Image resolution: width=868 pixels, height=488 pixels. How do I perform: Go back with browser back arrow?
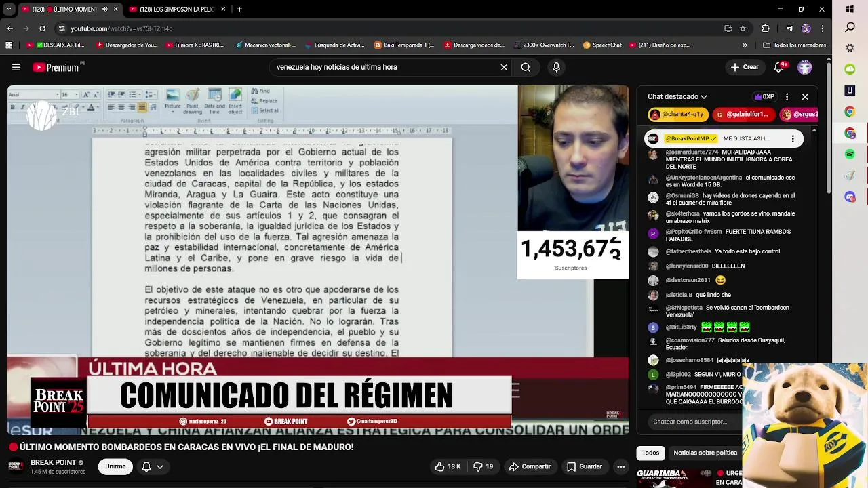pyautogui.click(x=9, y=28)
